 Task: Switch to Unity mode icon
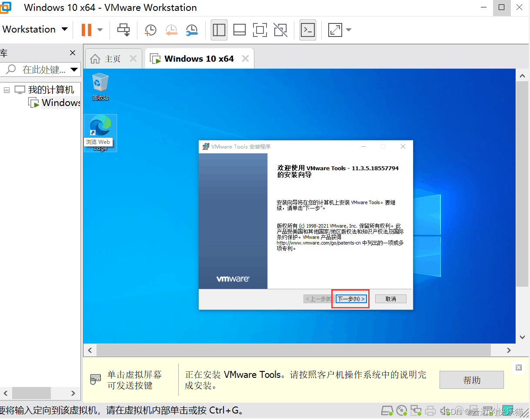[280, 30]
